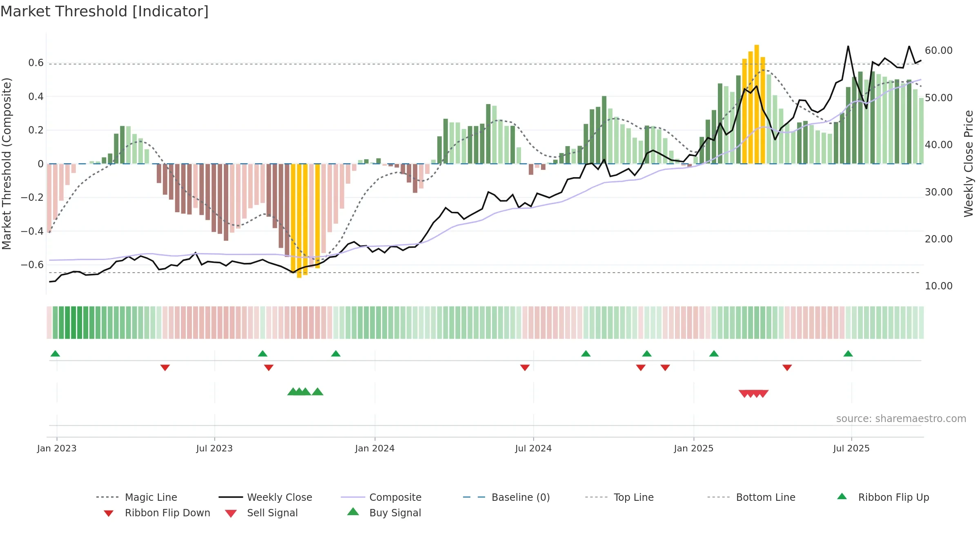This screenshot has width=980, height=551.
Task: Click the tallest yellow bar above the Top Line
Action: point(757,104)
